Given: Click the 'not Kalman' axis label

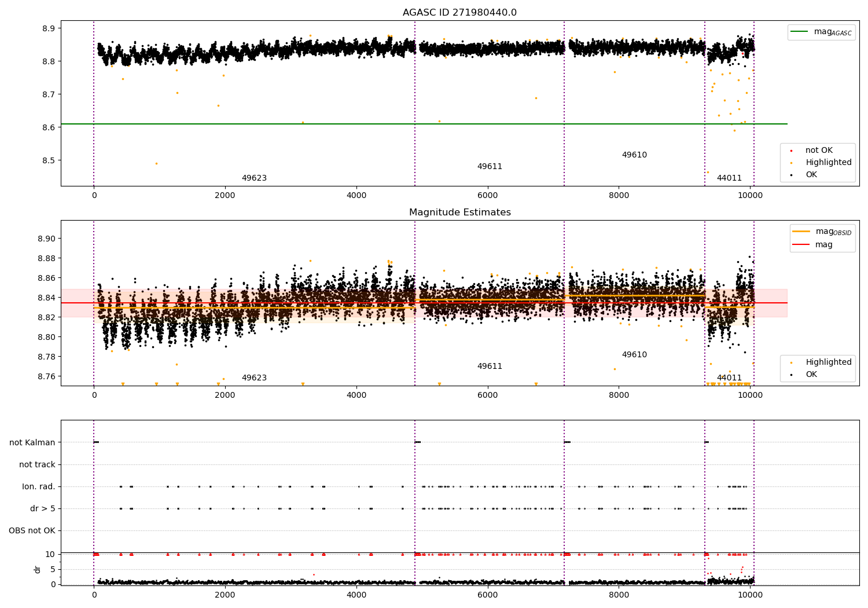Looking at the screenshot, I should click(x=32, y=442).
